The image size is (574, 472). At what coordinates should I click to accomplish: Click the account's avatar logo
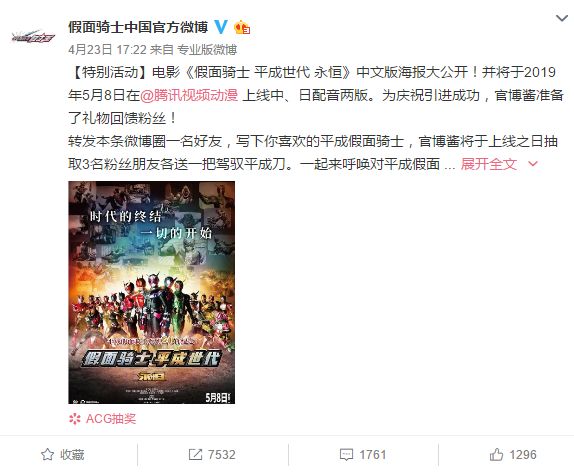(x=33, y=36)
